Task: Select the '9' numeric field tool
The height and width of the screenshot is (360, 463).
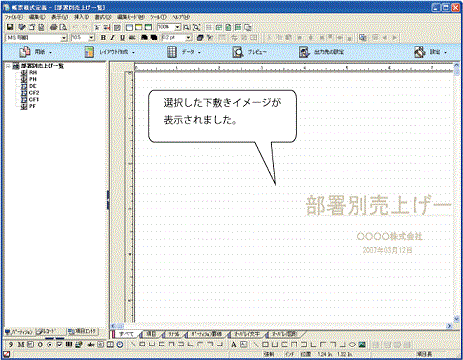Action: click(11, 345)
